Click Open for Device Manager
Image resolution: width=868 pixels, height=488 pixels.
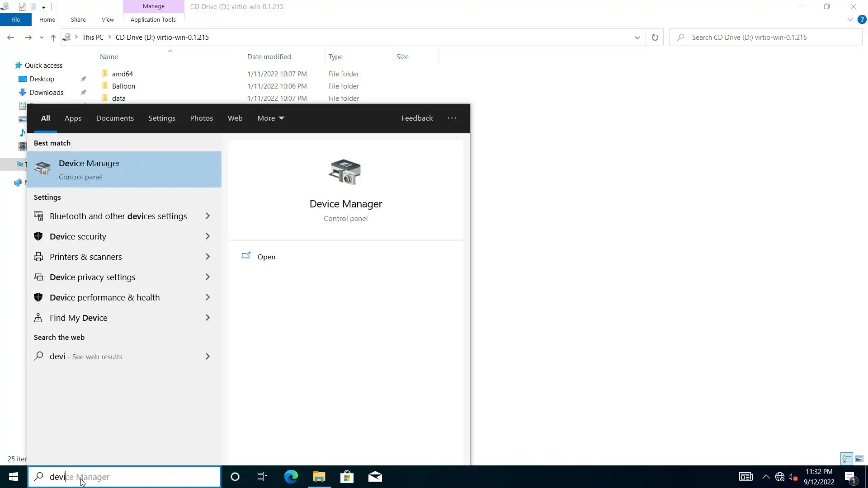(x=266, y=257)
